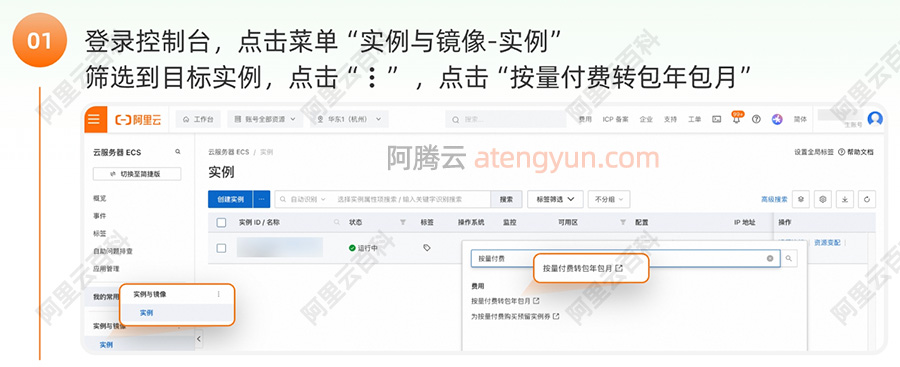Open the 华东1（杭州） region selector
Viewport: 900px width, 367px height.
pos(349,119)
